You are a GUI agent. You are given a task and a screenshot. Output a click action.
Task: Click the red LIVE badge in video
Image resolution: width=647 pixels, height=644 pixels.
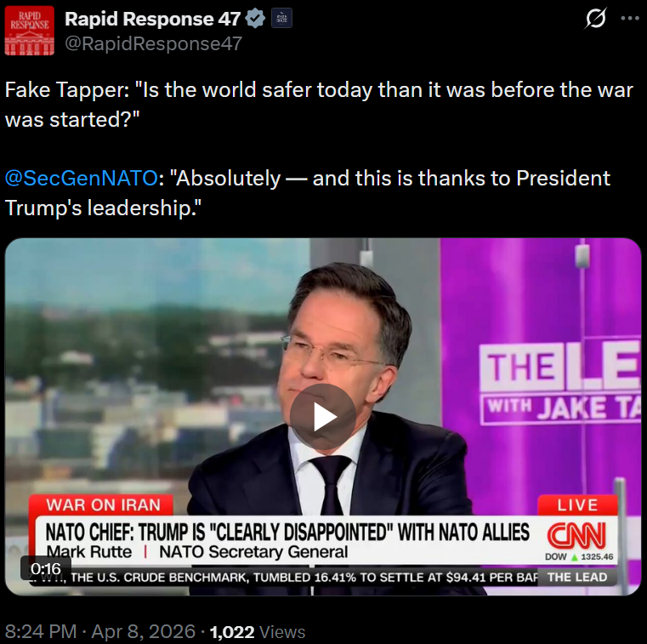577,505
